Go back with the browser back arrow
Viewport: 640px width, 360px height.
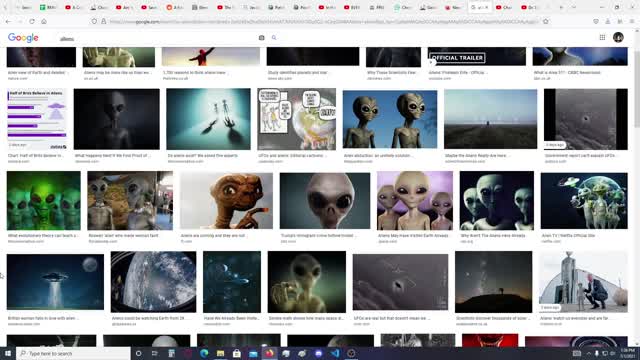tap(9, 21)
